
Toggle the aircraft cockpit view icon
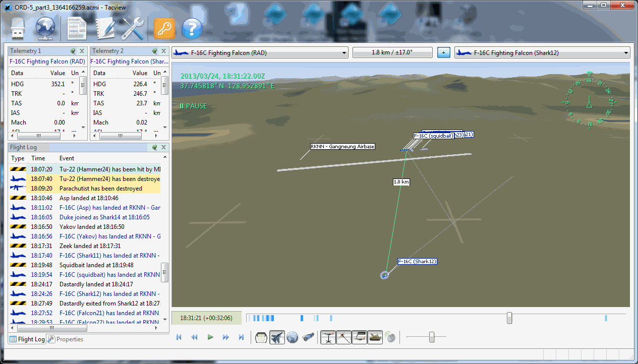(277, 337)
